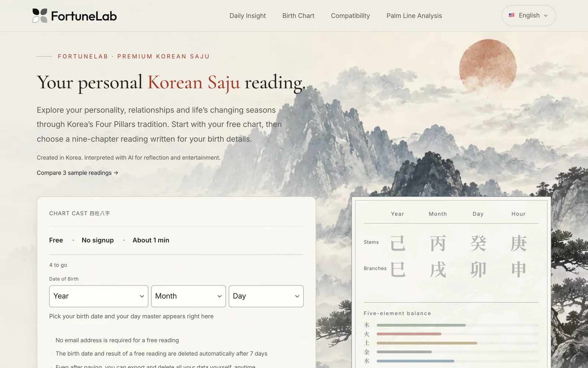Click the 水 water element symbol

pos(366,361)
